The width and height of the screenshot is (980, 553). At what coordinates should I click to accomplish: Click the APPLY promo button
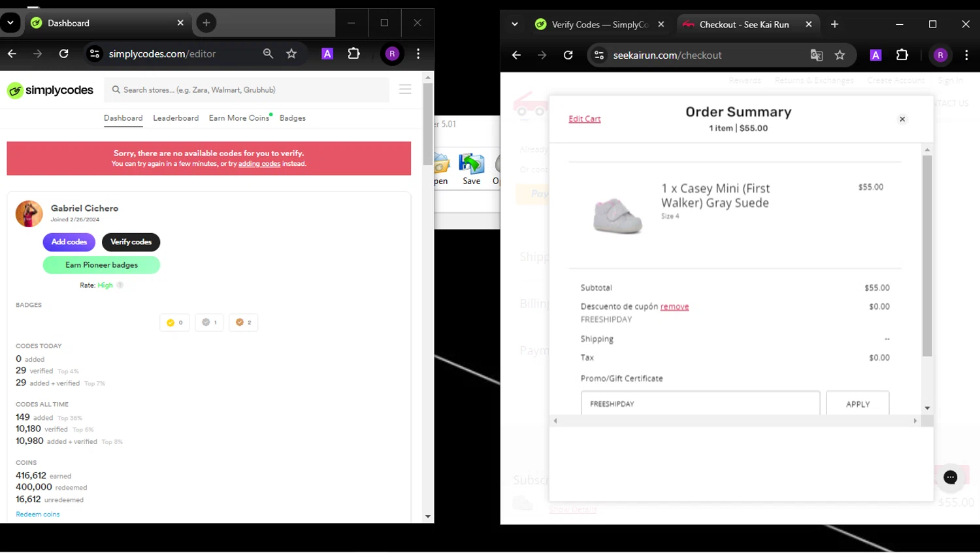tap(858, 403)
